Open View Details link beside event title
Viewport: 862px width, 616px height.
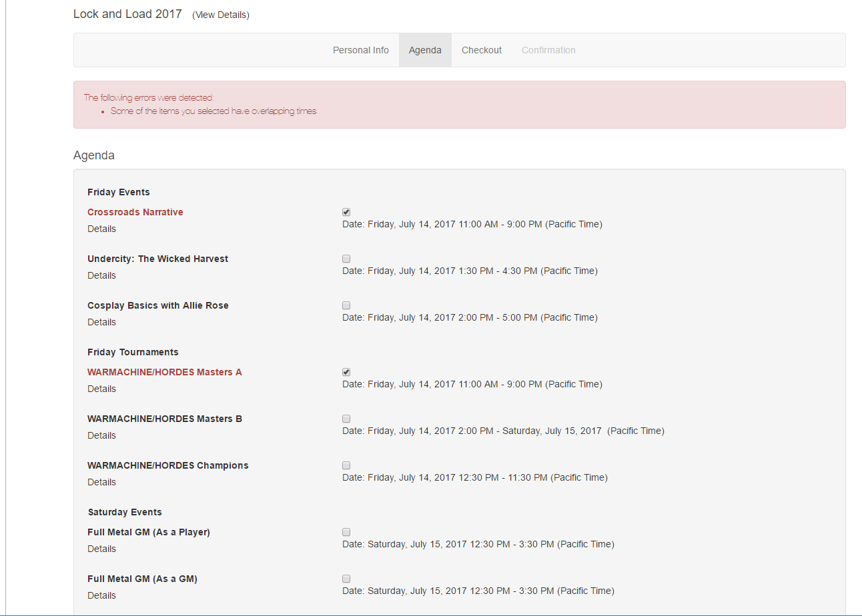pyautogui.click(x=221, y=15)
